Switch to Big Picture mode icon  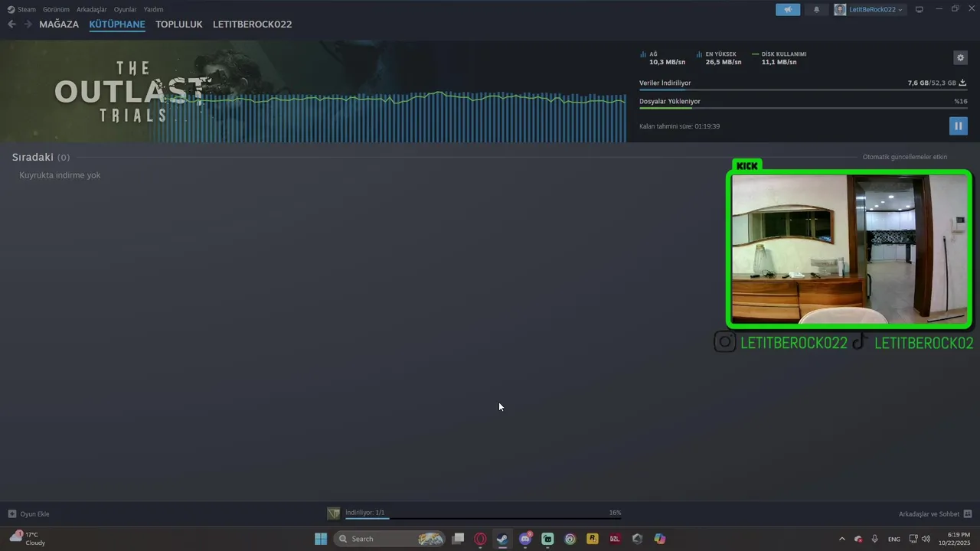(x=919, y=9)
